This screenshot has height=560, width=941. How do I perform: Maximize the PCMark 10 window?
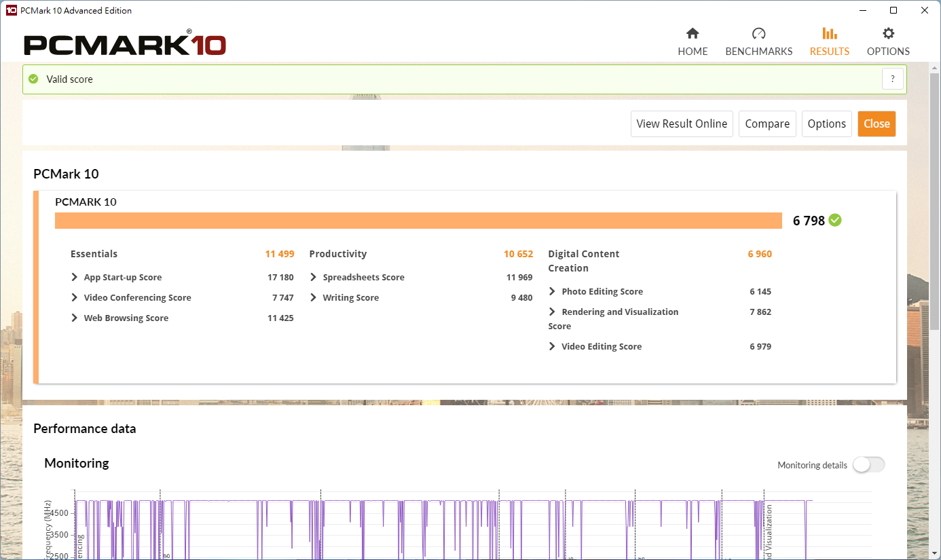[x=893, y=10]
